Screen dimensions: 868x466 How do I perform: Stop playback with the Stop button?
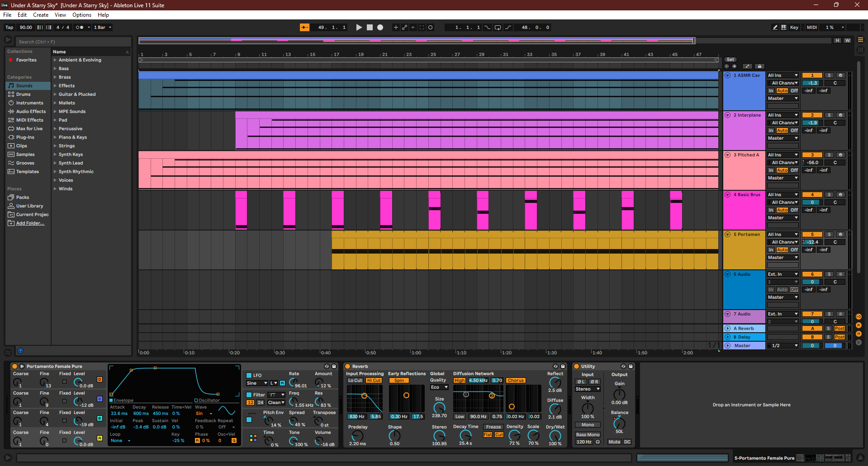click(370, 28)
